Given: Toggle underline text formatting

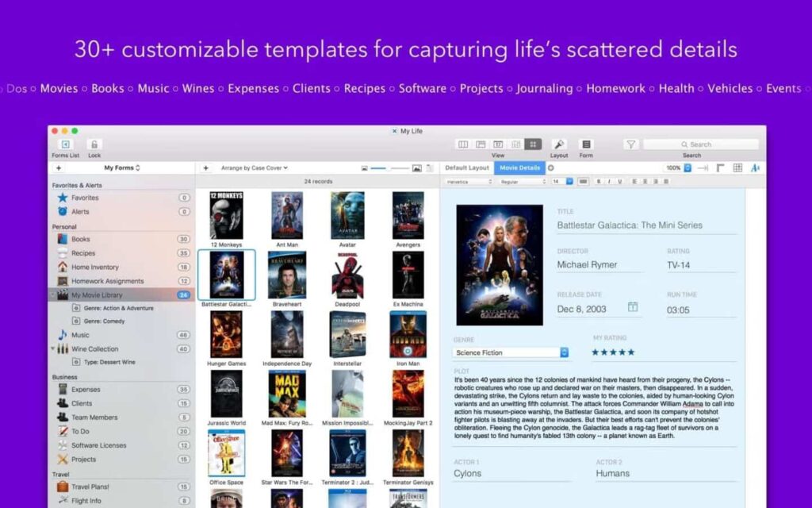Looking at the screenshot, I should click(620, 181).
